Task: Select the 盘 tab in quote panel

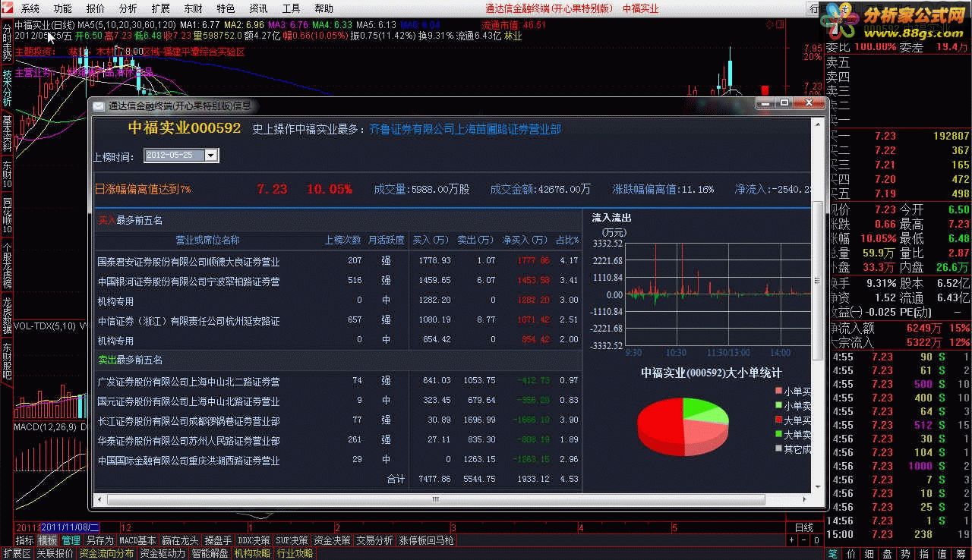Action: point(888,553)
